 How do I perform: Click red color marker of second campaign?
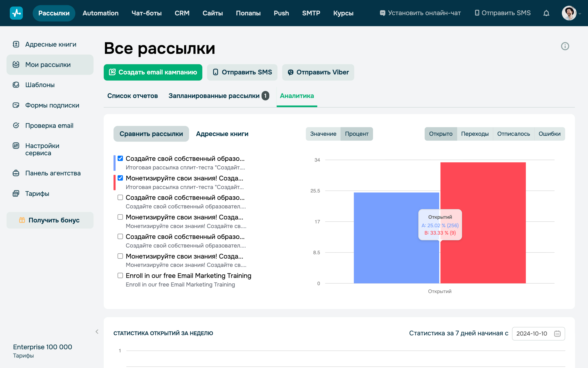[x=114, y=182]
